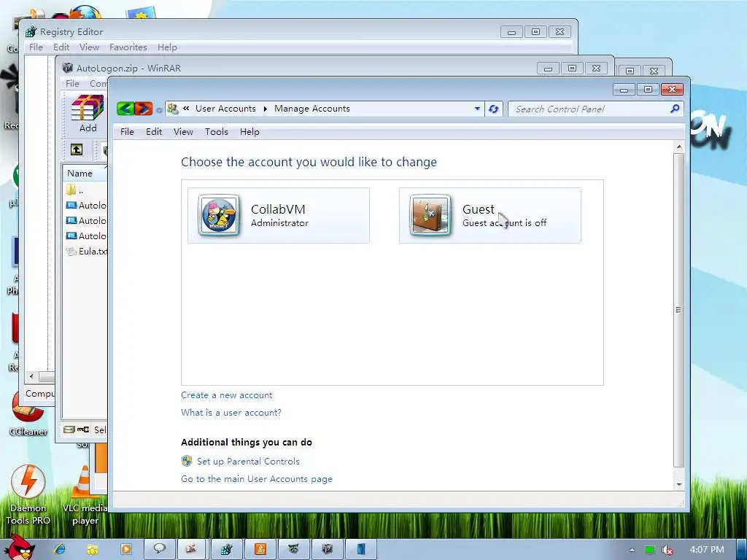Screen dimensions: 747x560
Task: Expand the hidden breadcrumb chevrons
Action: (186, 109)
